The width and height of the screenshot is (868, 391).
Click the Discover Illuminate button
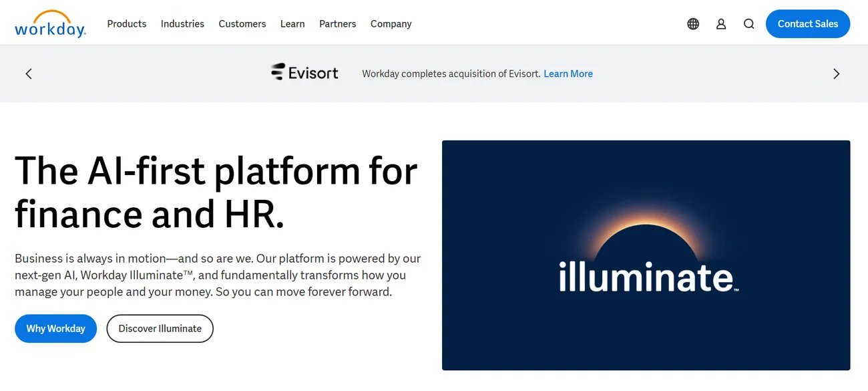click(x=160, y=329)
